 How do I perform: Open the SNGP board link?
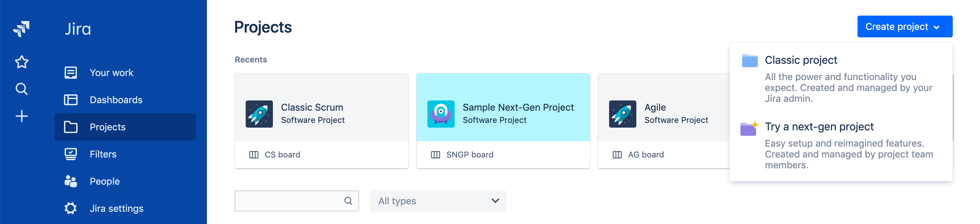click(x=470, y=154)
